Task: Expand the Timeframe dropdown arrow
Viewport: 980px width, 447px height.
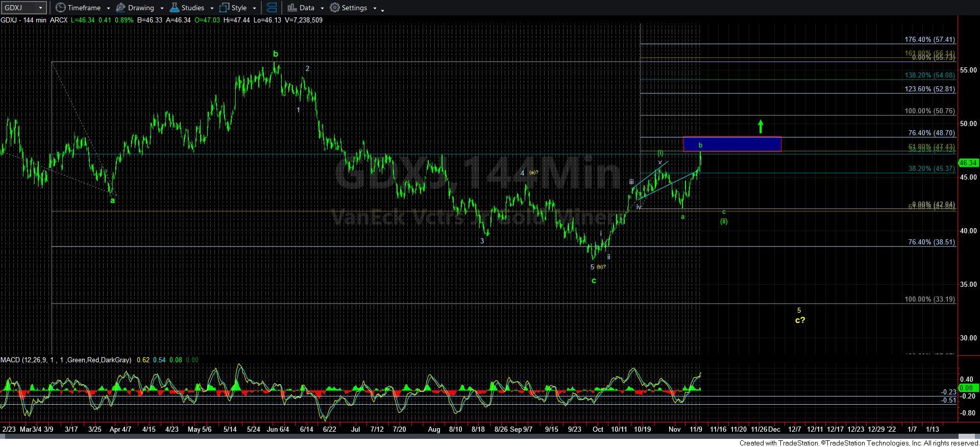Action: click(x=109, y=8)
